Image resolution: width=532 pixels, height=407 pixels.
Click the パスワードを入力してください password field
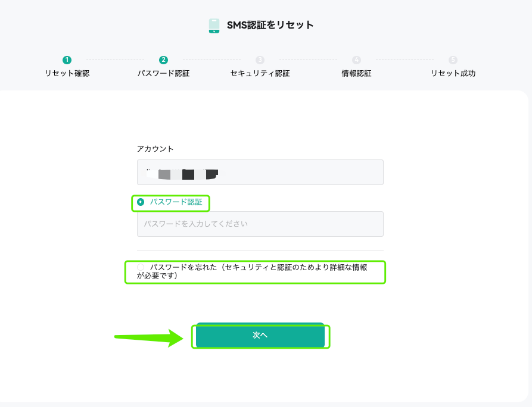(260, 224)
